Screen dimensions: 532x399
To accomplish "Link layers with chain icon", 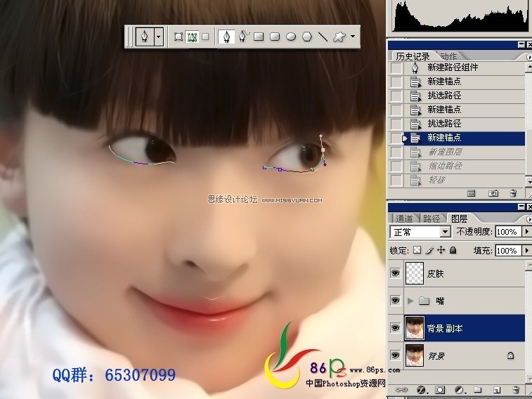I will 401,390.
